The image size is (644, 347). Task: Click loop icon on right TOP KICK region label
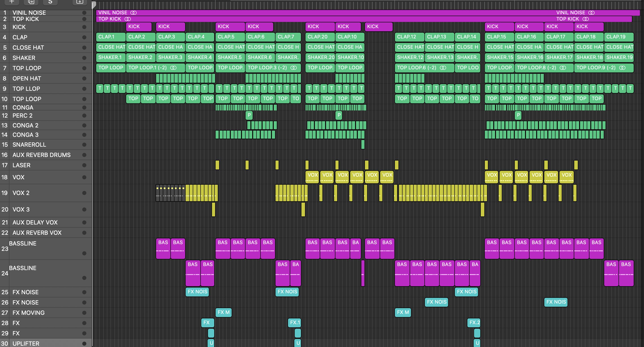pyautogui.click(x=586, y=19)
